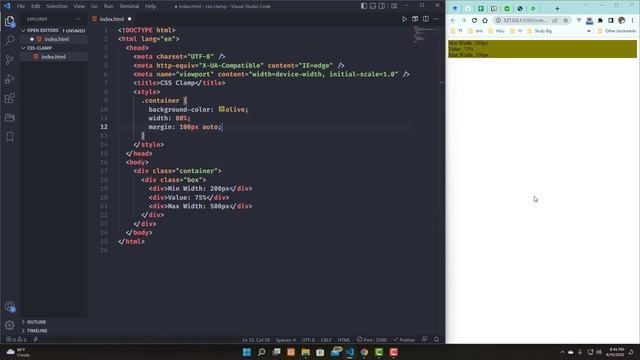Open the File menu
The height and width of the screenshot is (360, 640).
21,6
